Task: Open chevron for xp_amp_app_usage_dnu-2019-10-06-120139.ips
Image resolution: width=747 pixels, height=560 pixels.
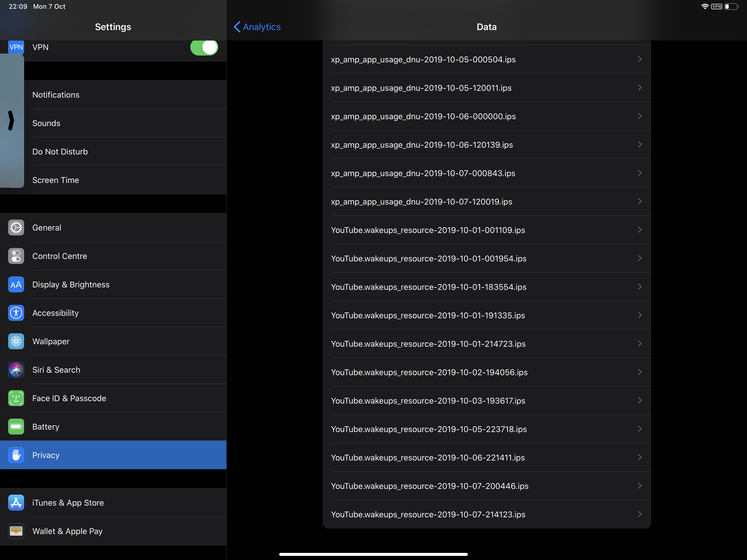Action: [640, 145]
